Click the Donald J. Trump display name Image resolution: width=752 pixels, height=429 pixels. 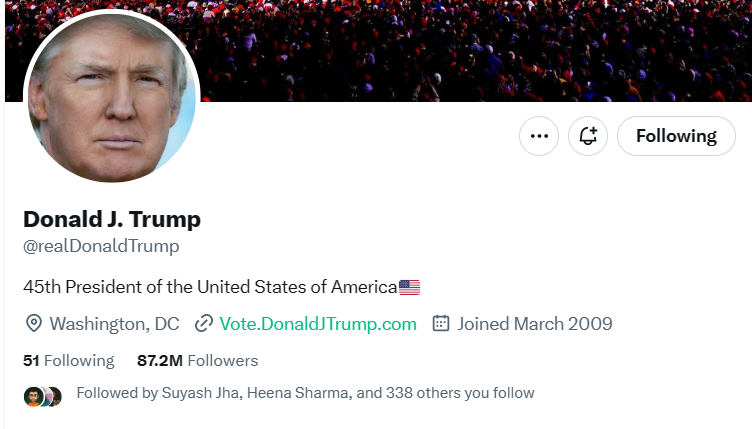pos(112,219)
